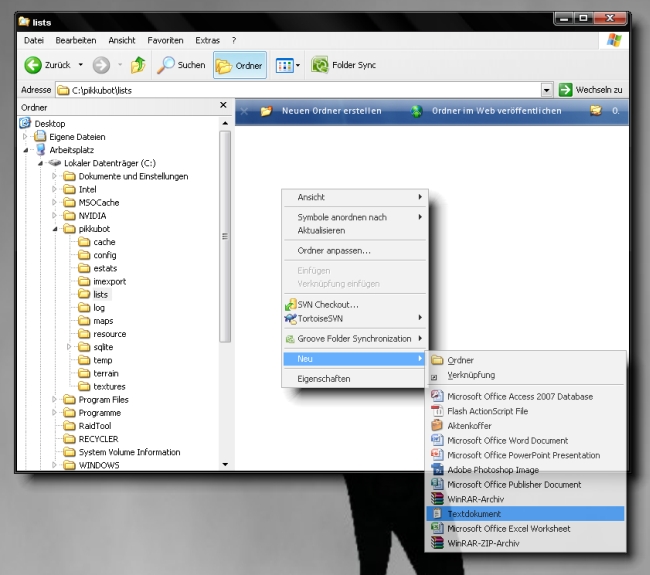Click the folder-up icon in toolbar
Image resolution: width=650 pixels, height=575 pixels.
pos(138,65)
